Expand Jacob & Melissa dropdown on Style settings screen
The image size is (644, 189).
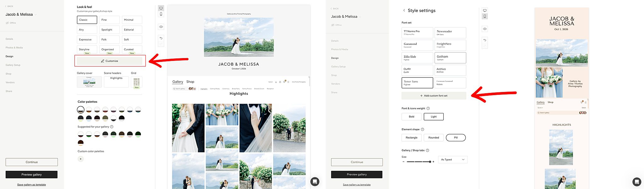pyautogui.click(x=360, y=17)
